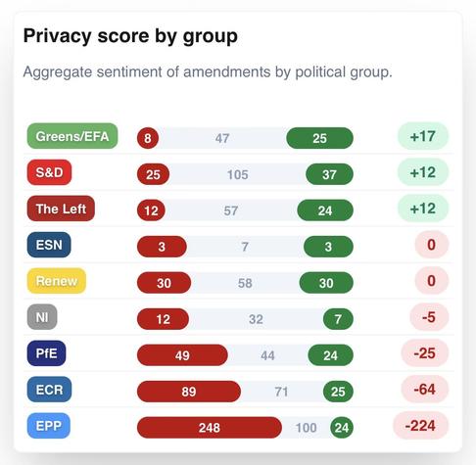The height and width of the screenshot is (465, 476).
Task: Click Greens/EFA green 25 positive segment
Action: click(319, 138)
